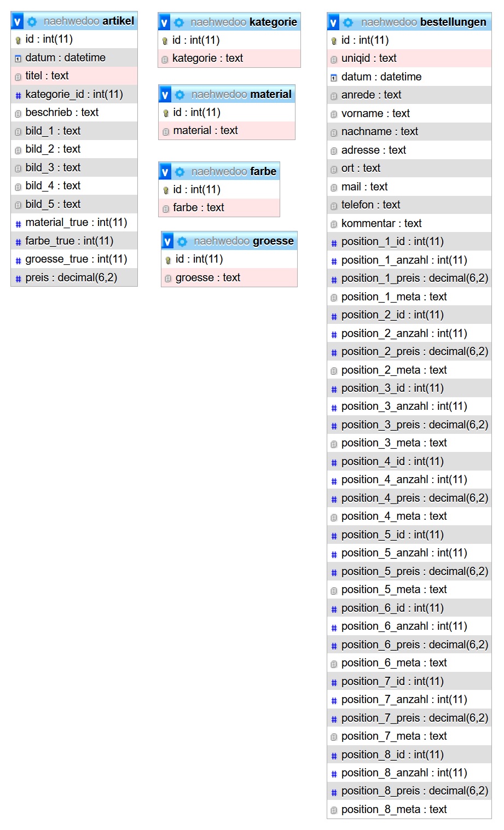Click the gear icon on material table
504x830 pixels.
click(x=180, y=95)
